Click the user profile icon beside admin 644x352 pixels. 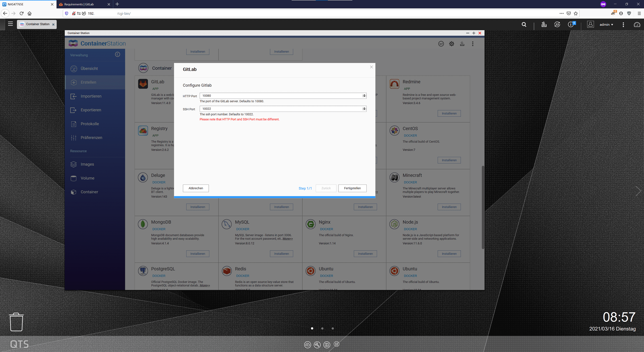tap(590, 24)
